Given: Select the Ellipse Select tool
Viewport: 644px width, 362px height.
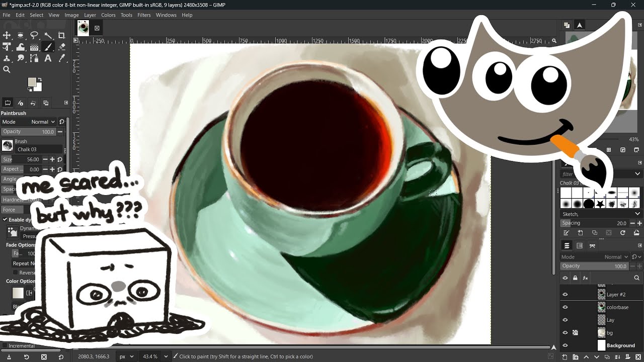Looking at the screenshot, I should [x=21, y=35].
